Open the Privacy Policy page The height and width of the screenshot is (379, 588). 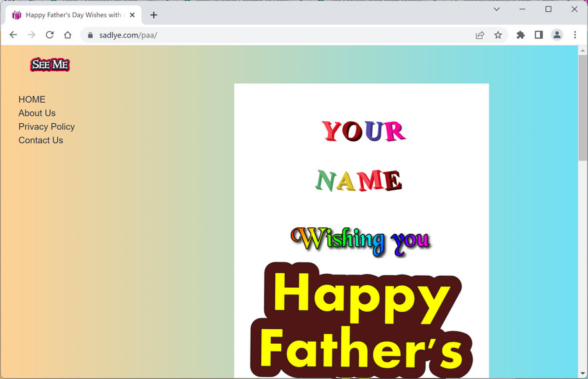coord(47,127)
